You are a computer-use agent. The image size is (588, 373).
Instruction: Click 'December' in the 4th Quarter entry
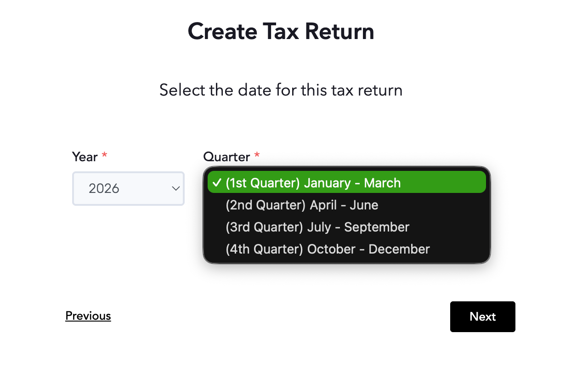399,249
